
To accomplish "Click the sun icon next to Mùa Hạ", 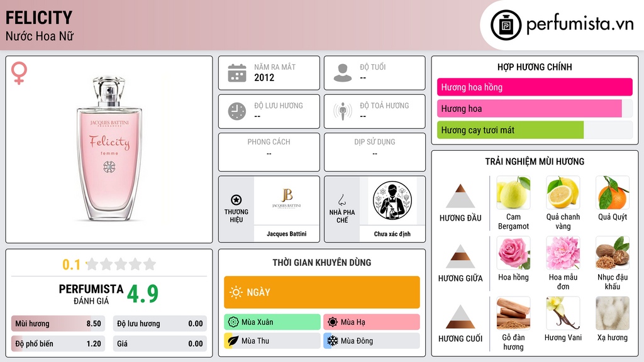I will click(x=333, y=322).
